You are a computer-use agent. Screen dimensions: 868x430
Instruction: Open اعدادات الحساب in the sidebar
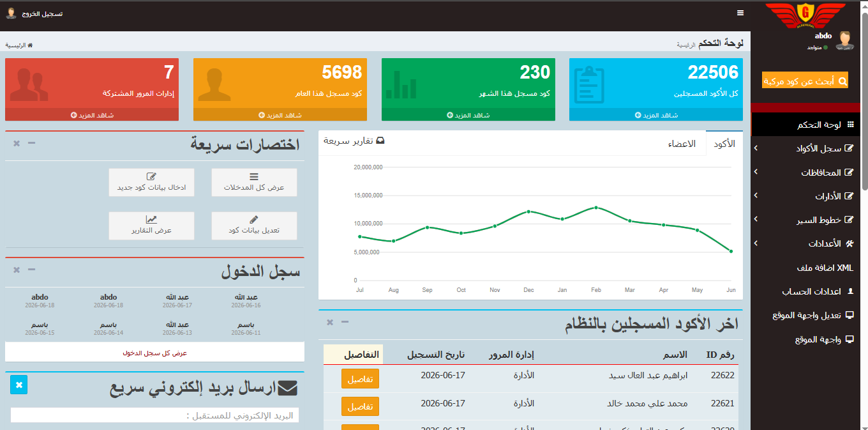click(805, 291)
